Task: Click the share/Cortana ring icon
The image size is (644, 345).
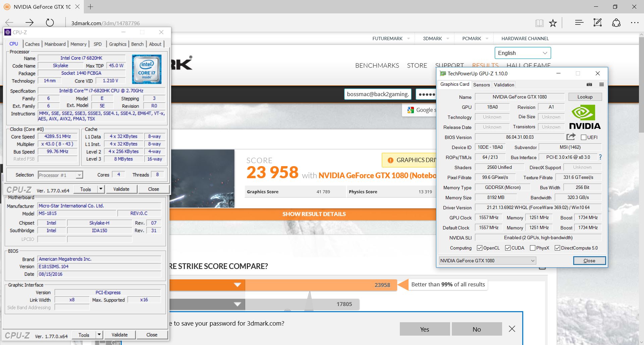Action: point(616,22)
